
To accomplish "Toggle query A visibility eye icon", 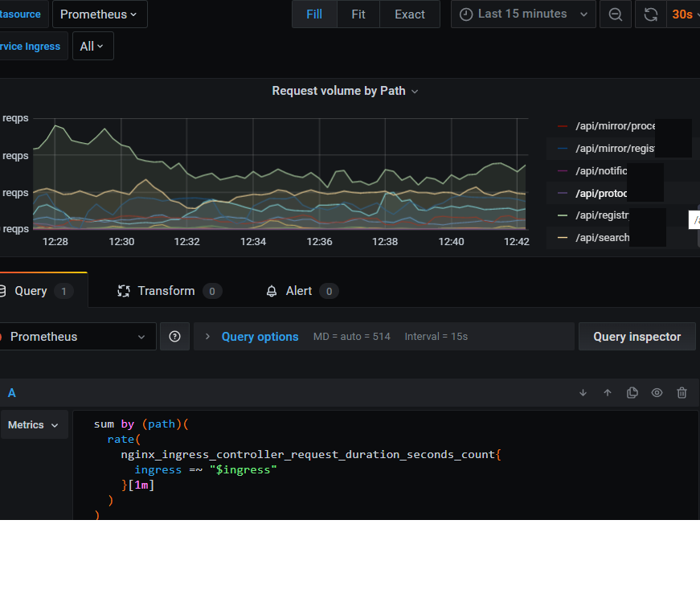I will click(657, 393).
